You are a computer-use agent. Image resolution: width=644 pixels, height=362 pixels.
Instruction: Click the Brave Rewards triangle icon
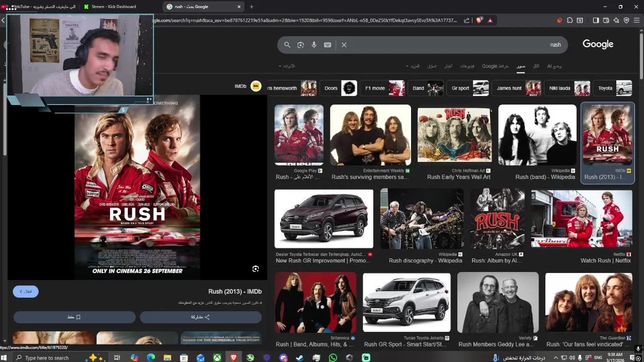pos(490,20)
